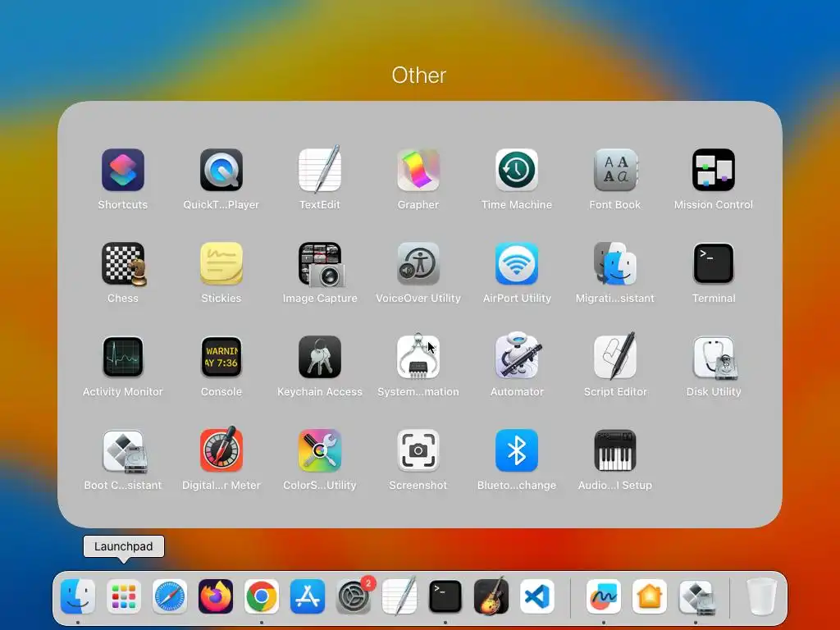Open Digital Color Meter
This screenshot has height=630, width=840.
[221, 450]
